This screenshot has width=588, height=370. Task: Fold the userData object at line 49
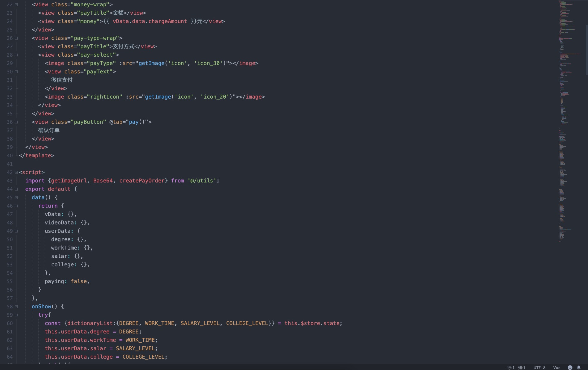16,231
